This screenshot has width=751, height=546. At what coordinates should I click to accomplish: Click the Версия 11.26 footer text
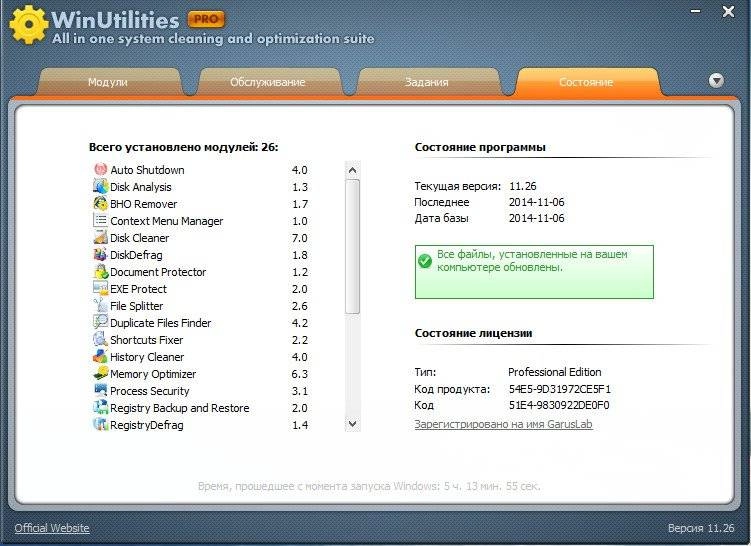pyautogui.click(x=701, y=528)
